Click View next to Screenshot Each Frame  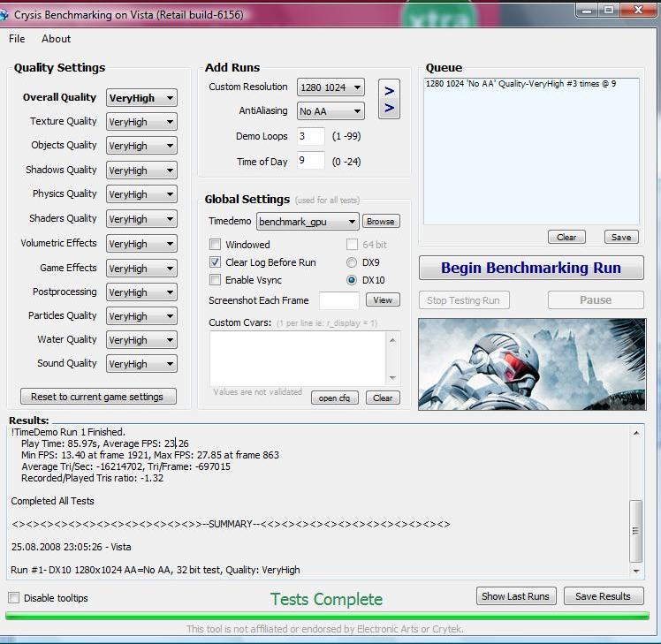tap(383, 299)
